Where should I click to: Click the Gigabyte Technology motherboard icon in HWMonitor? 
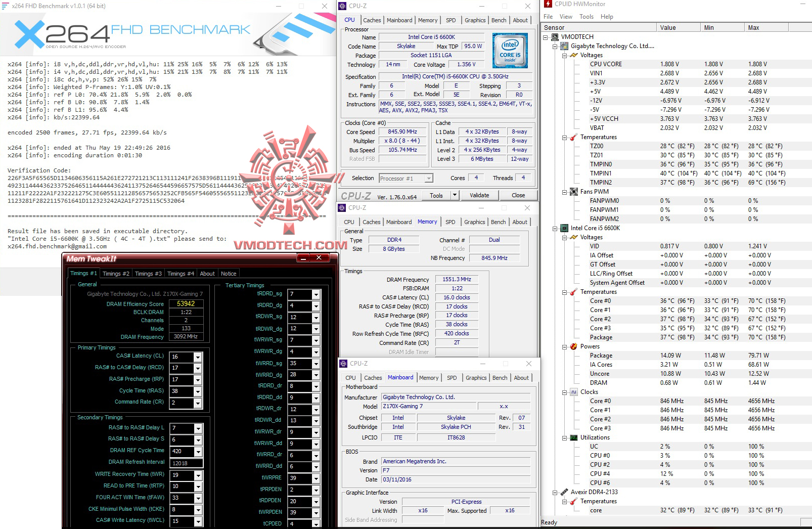pos(565,46)
